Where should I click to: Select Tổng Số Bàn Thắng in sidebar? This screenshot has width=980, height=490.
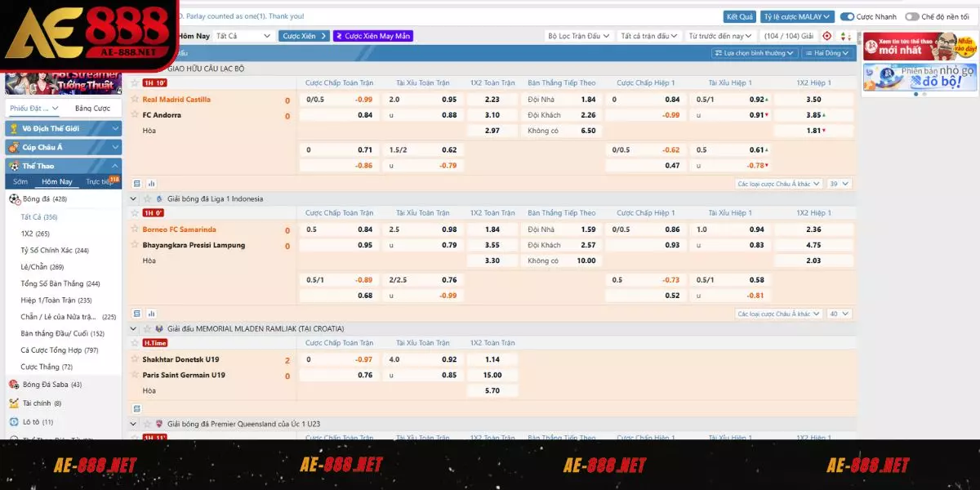[x=60, y=283]
